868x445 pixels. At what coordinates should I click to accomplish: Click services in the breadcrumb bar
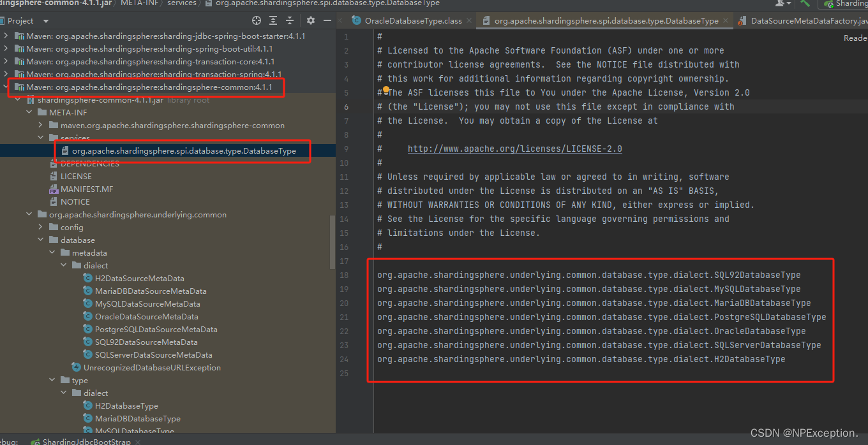[182, 3]
